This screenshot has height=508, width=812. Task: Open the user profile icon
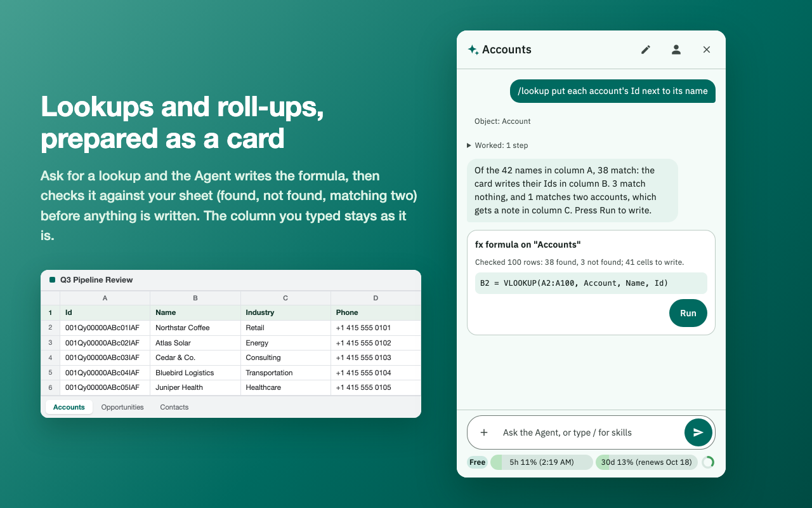[x=676, y=50]
